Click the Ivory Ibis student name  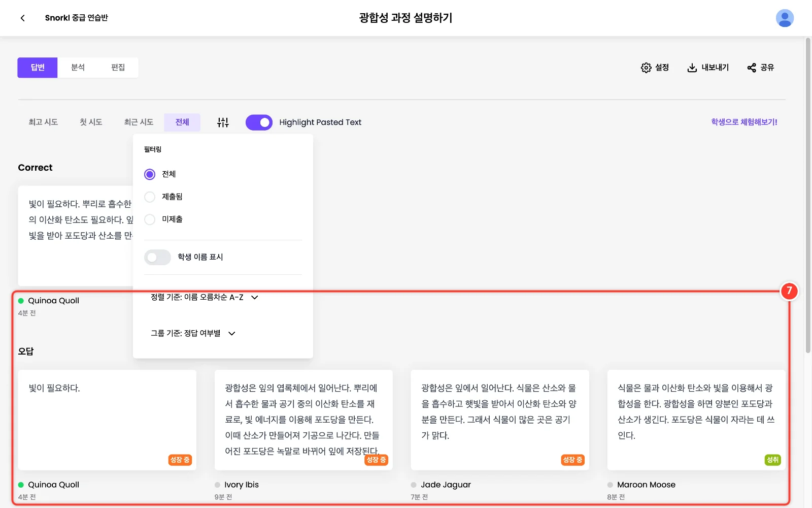242,485
